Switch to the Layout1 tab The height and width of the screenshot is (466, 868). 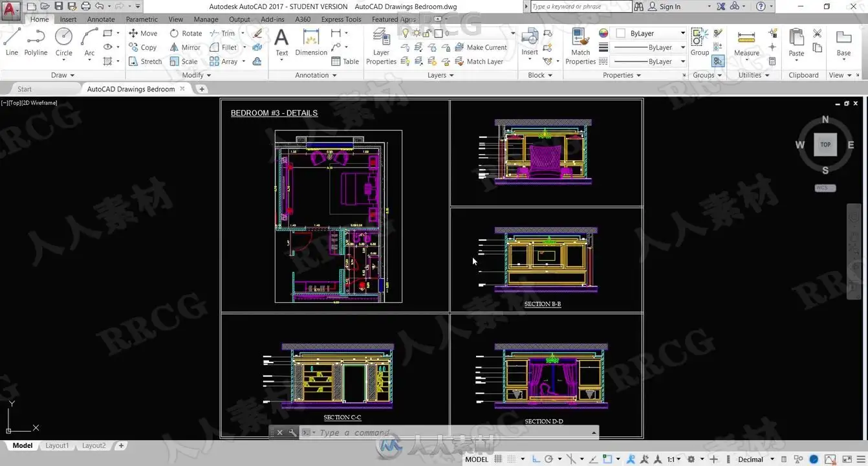57,445
